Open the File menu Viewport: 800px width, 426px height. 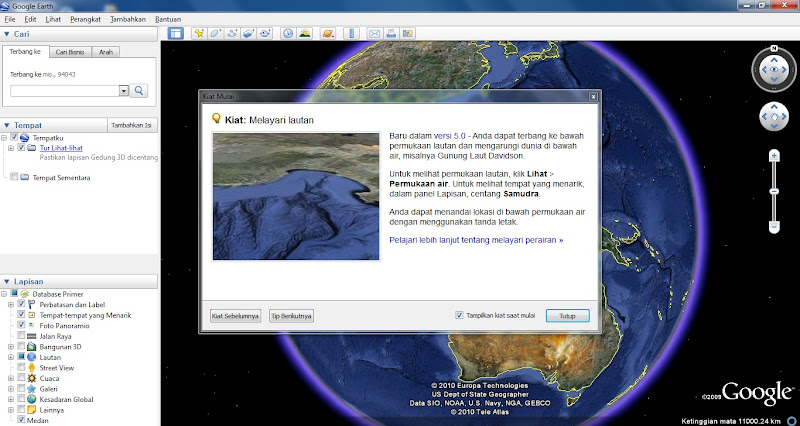pos(10,19)
